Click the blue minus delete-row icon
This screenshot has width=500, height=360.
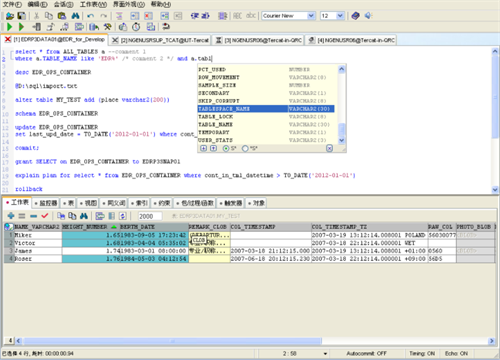click(33, 216)
